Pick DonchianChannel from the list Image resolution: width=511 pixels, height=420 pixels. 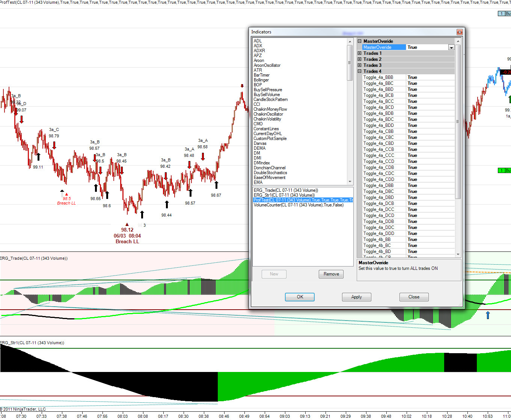[x=270, y=168]
